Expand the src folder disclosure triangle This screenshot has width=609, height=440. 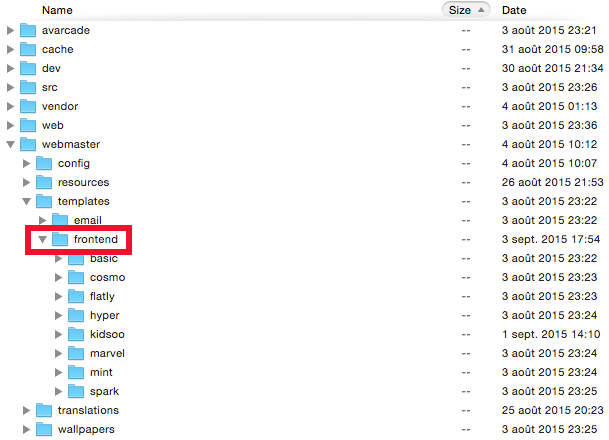11,88
